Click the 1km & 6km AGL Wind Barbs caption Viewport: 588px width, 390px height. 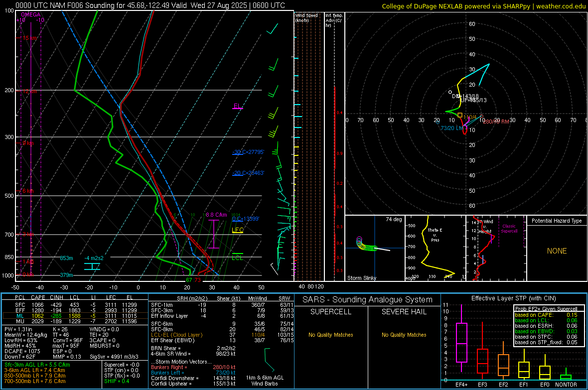[x=265, y=381]
